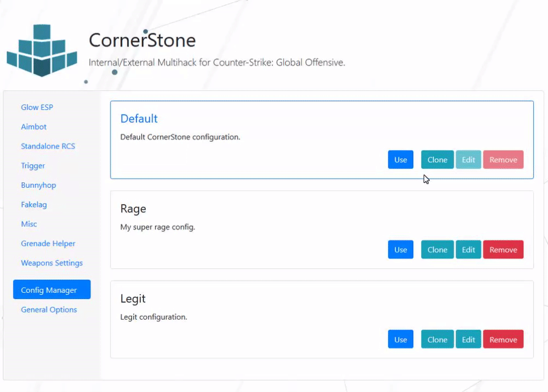
Task: Clone the Legit configuration
Action: [x=437, y=339]
